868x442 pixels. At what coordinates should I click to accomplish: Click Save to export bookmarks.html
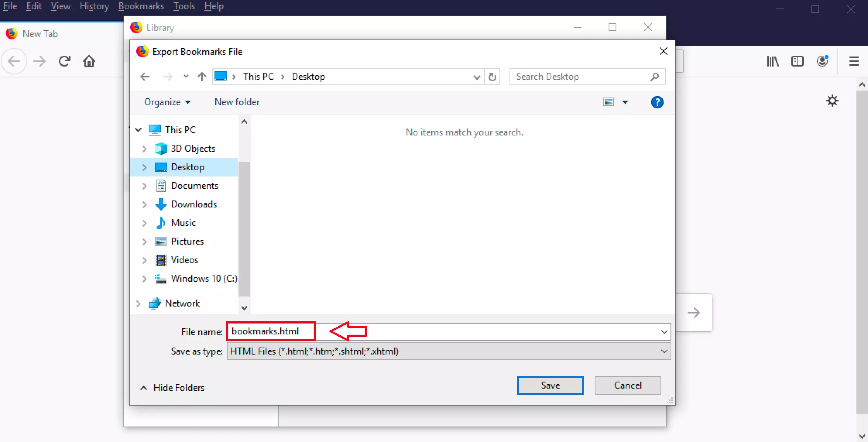(x=550, y=385)
